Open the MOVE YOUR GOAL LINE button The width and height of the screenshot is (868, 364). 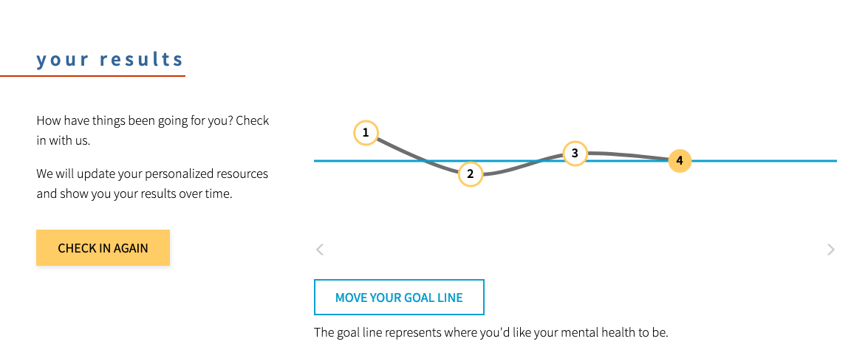pyautogui.click(x=399, y=297)
